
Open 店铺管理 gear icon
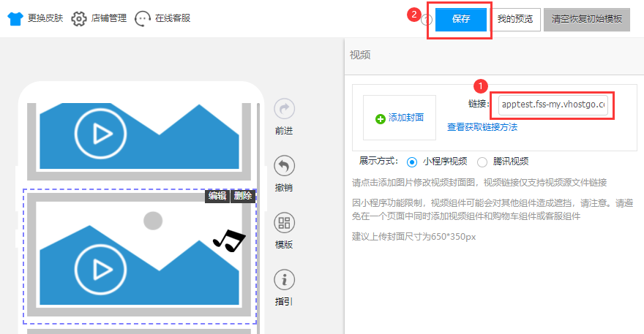click(x=79, y=18)
